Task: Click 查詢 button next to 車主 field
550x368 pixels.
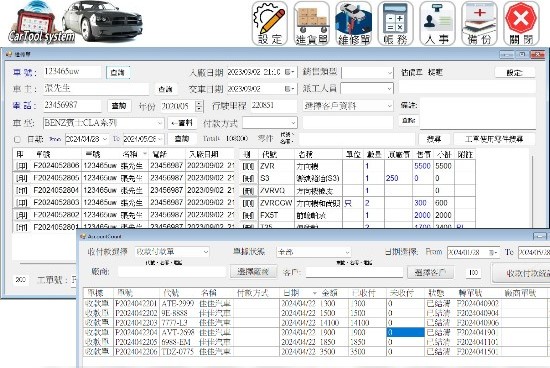Action: (166, 89)
